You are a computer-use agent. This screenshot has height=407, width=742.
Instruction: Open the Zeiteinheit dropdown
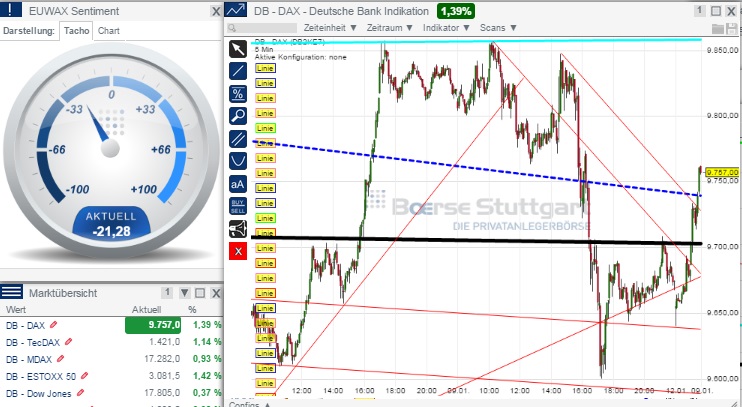click(330, 28)
